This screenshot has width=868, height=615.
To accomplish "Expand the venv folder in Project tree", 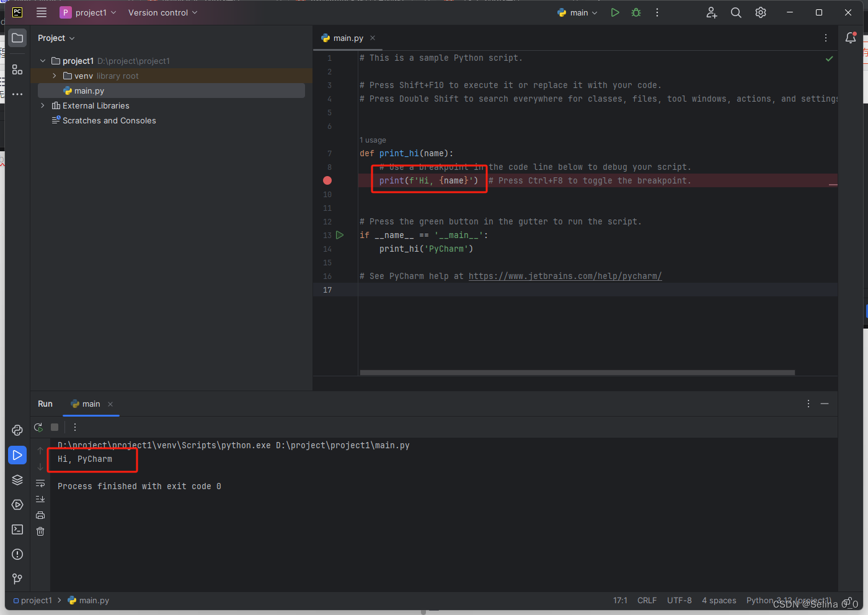I will tap(55, 75).
